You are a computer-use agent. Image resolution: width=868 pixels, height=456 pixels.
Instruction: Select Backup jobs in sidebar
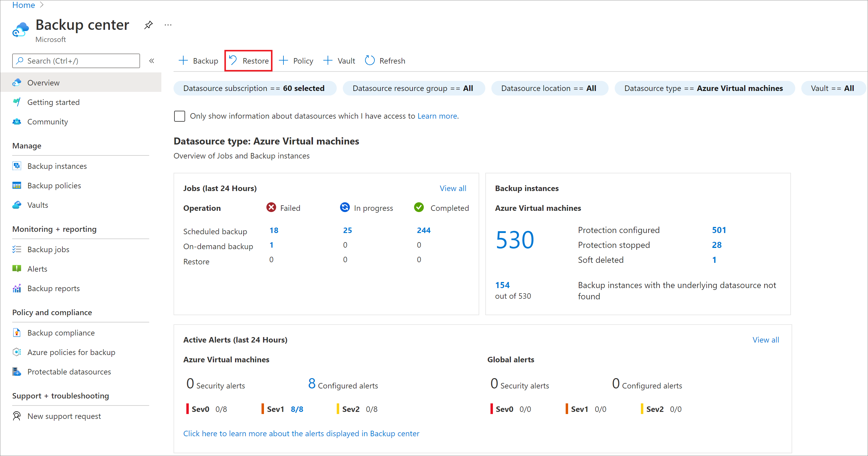coord(48,248)
